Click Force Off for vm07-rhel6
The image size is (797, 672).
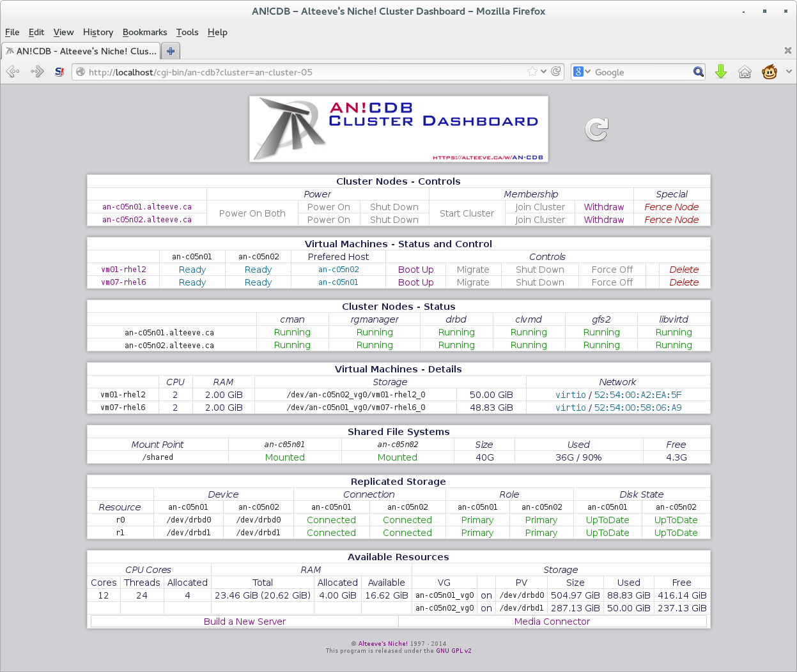click(612, 282)
